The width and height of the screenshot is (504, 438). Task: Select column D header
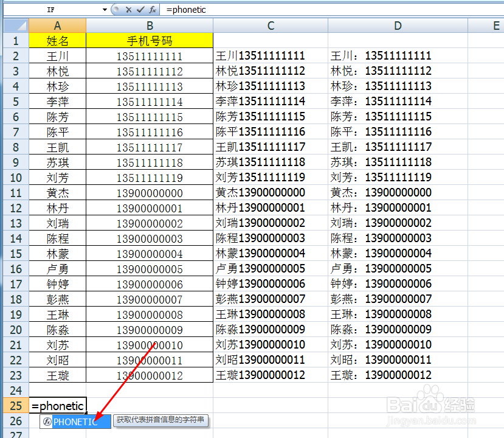pos(398,26)
